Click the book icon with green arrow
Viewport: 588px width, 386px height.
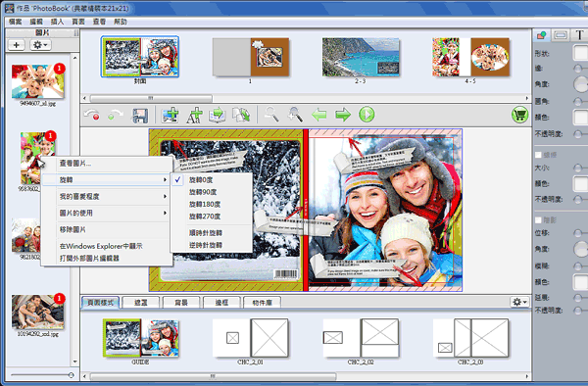click(x=218, y=115)
